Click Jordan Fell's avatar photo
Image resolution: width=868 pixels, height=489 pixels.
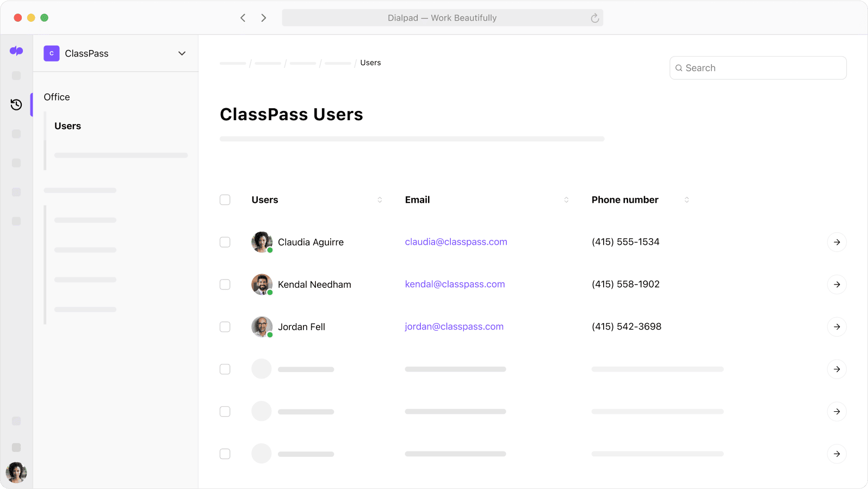coord(262,327)
